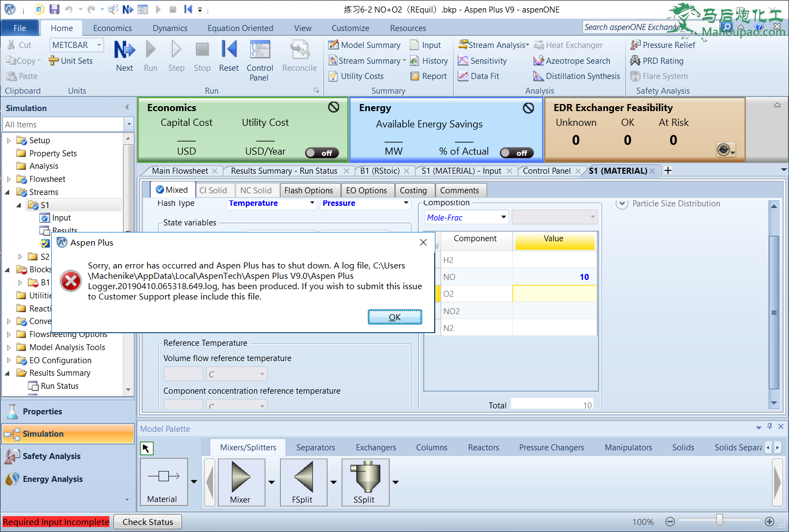Open the Flash Options tab
The height and width of the screenshot is (532, 789).
pos(308,191)
